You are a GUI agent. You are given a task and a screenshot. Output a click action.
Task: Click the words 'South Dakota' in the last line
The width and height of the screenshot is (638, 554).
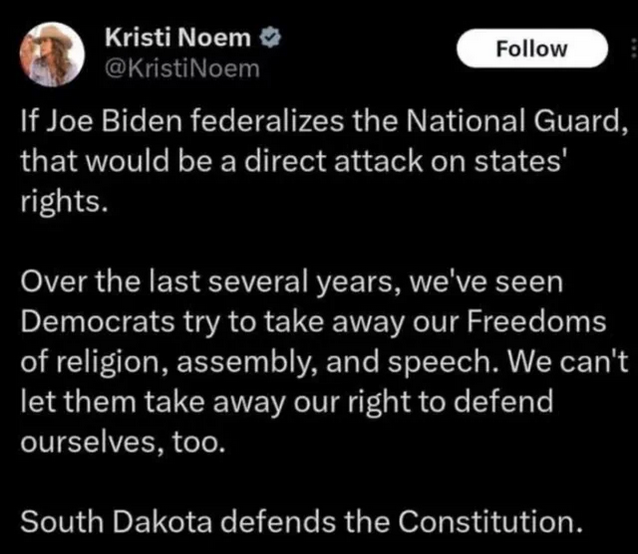click(x=116, y=522)
